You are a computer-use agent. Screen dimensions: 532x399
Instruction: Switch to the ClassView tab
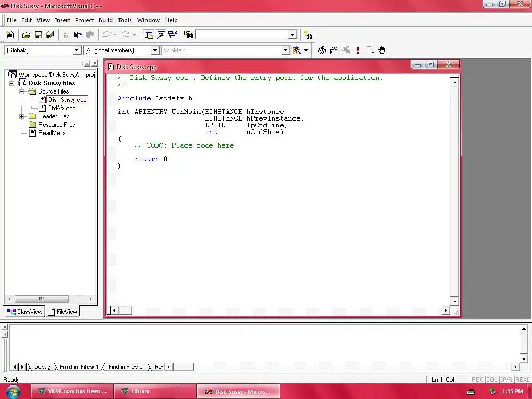(25, 312)
